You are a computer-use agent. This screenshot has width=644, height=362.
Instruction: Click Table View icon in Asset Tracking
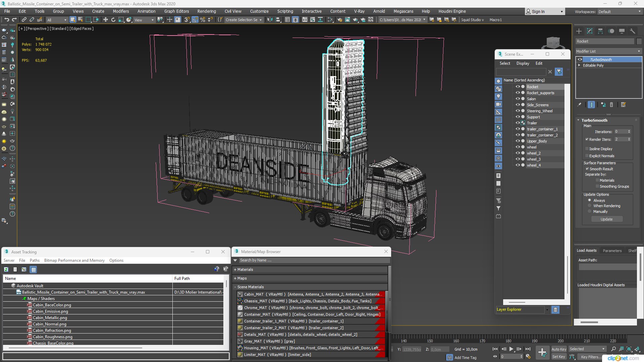tap(33, 269)
